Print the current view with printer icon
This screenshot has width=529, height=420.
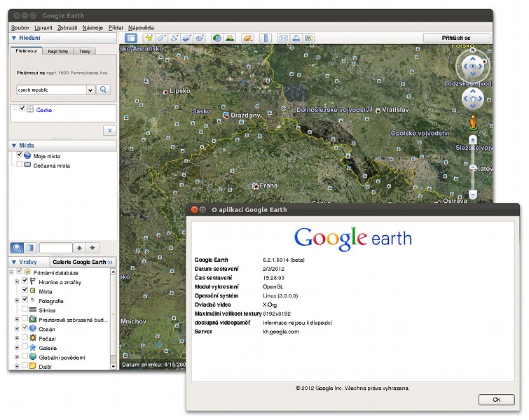click(x=296, y=38)
